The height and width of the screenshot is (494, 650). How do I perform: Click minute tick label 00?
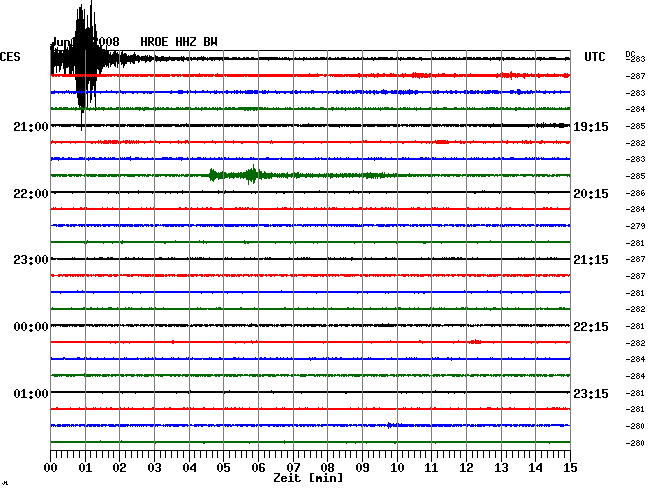[x=51, y=468]
